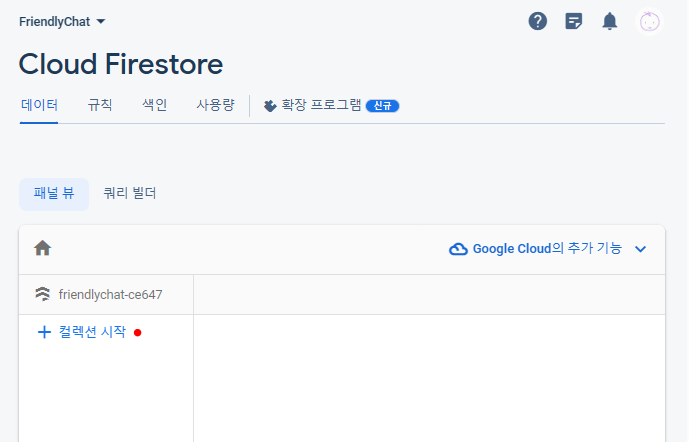This screenshot has height=442, width=689.
Task: Click the Cloud Firestore heading
Action: click(x=121, y=64)
